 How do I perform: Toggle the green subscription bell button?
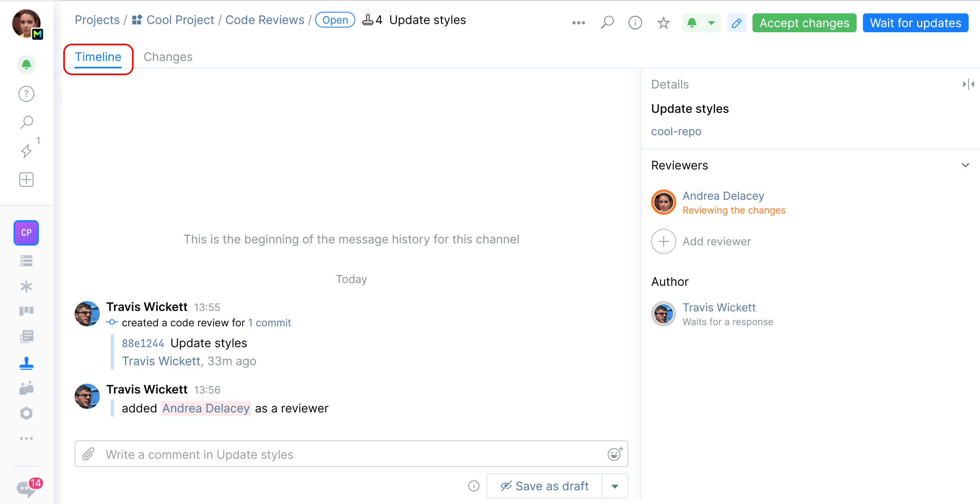(x=692, y=23)
